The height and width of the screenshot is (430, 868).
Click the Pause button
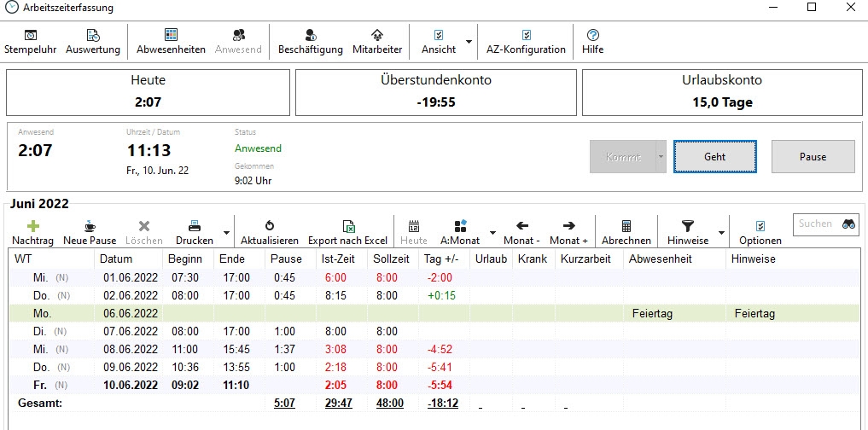click(x=813, y=157)
